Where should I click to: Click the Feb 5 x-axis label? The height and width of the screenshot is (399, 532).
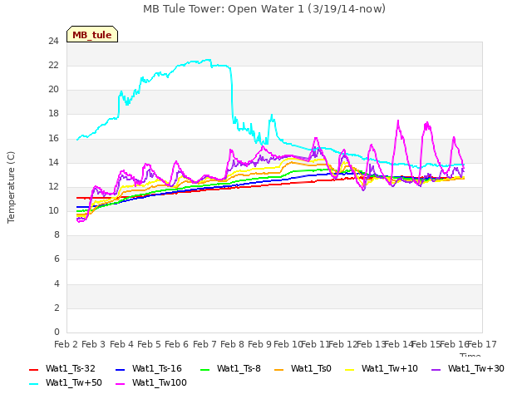click(x=149, y=344)
